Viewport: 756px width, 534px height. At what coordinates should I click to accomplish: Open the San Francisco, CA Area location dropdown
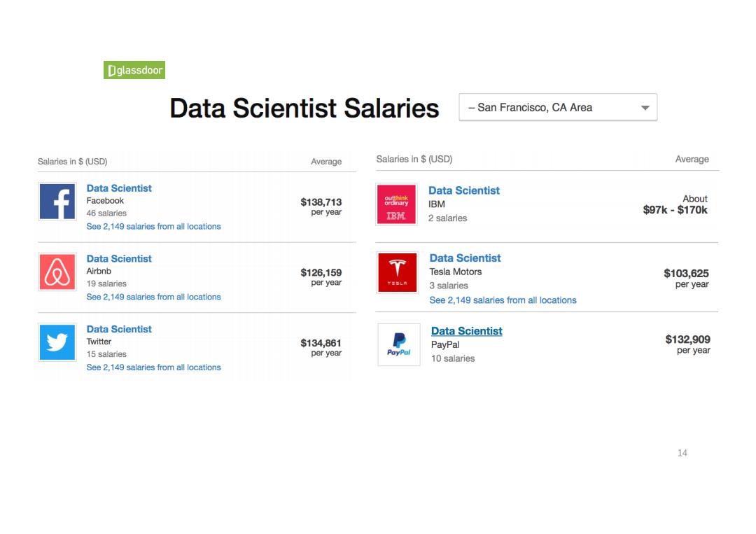tap(558, 107)
